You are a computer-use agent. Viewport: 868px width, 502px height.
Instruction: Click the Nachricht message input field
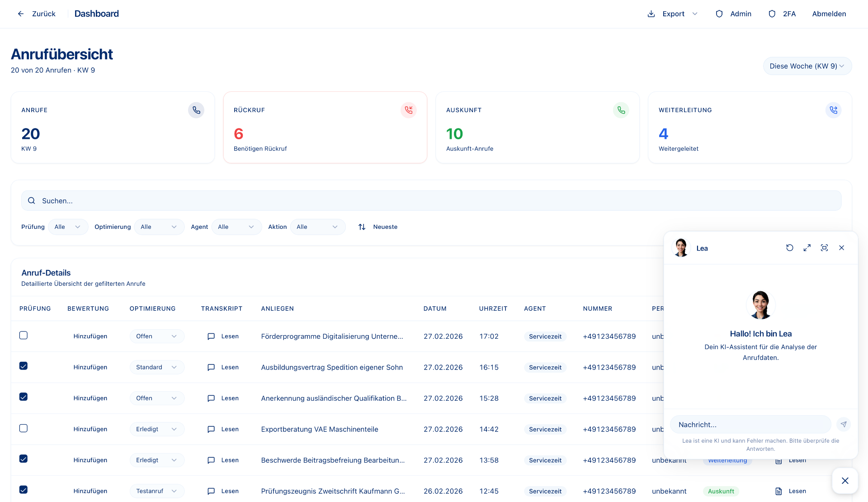click(750, 425)
